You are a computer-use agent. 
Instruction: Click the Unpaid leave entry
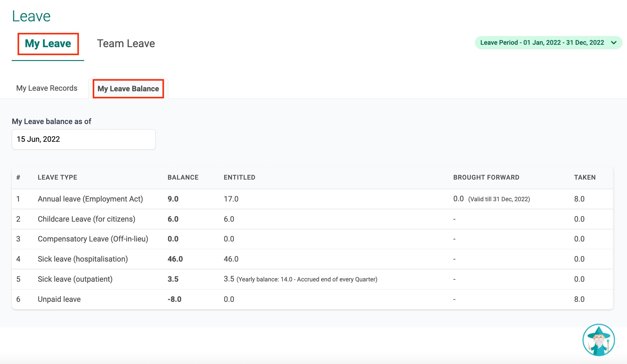pos(59,299)
